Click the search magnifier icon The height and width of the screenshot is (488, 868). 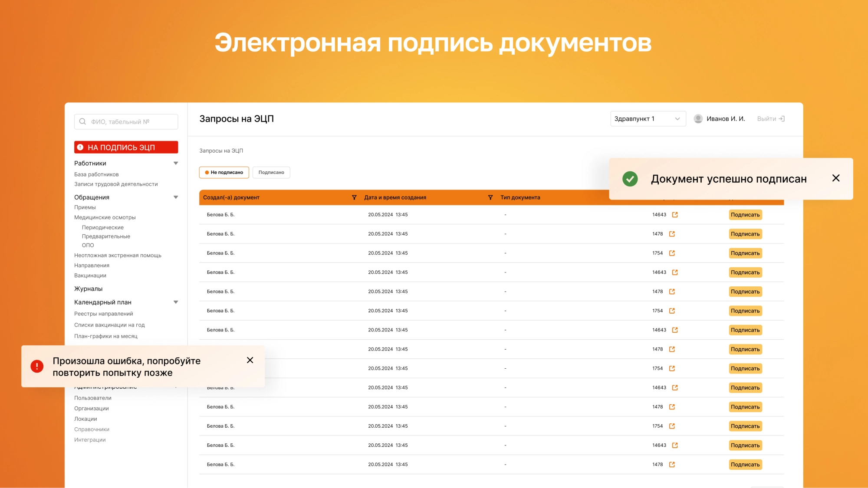[x=83, y=121]
